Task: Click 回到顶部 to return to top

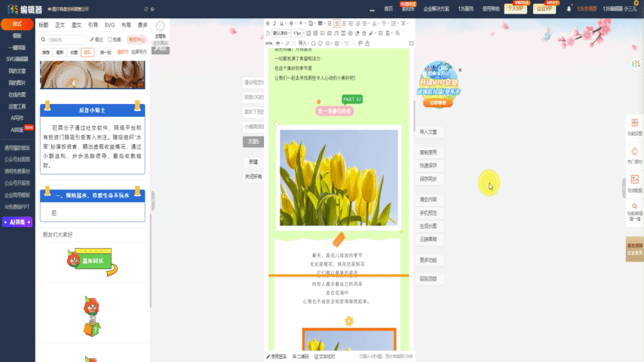Action: (428, 278)
